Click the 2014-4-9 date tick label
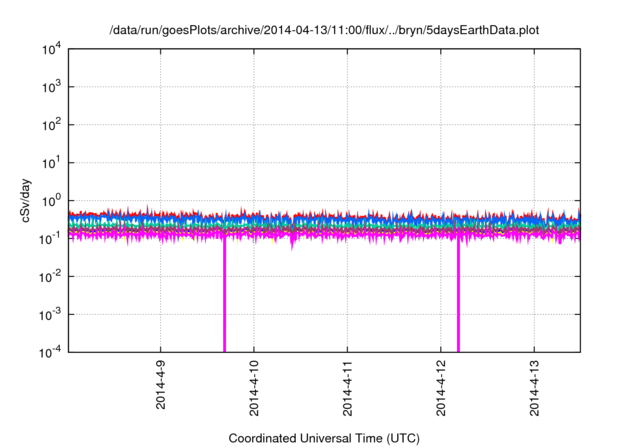The width and height of the screenshot is (640, 448). pyautogui.click(x=160, y=384)
